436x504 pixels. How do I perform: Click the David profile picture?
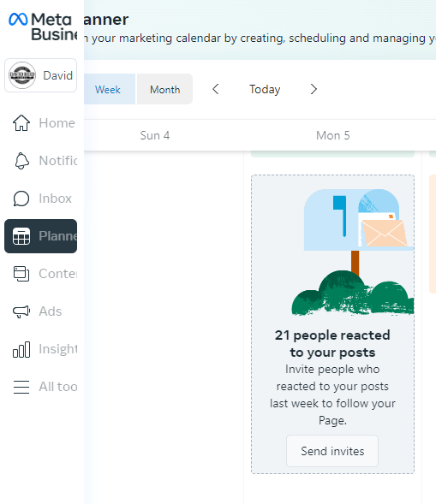[x=22, y=75]
